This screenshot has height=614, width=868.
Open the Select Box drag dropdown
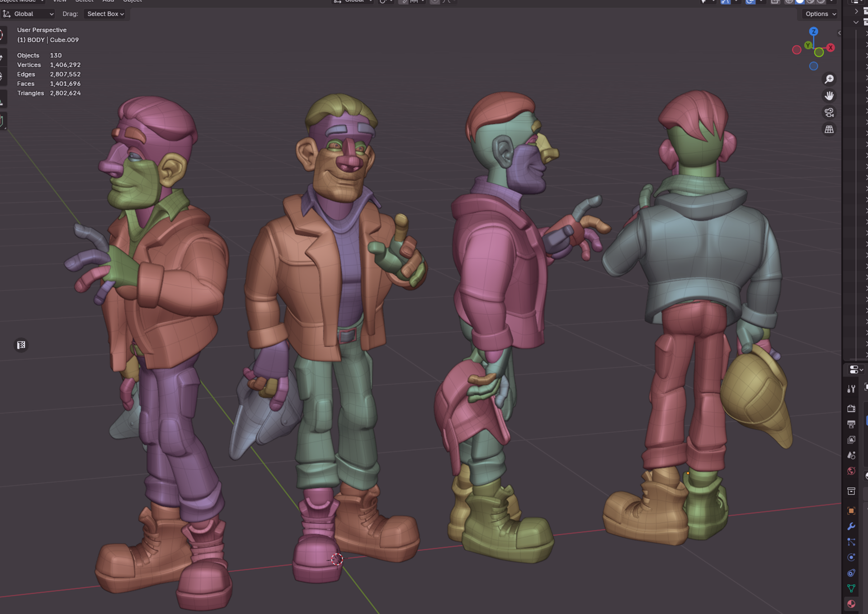point(105,14)
